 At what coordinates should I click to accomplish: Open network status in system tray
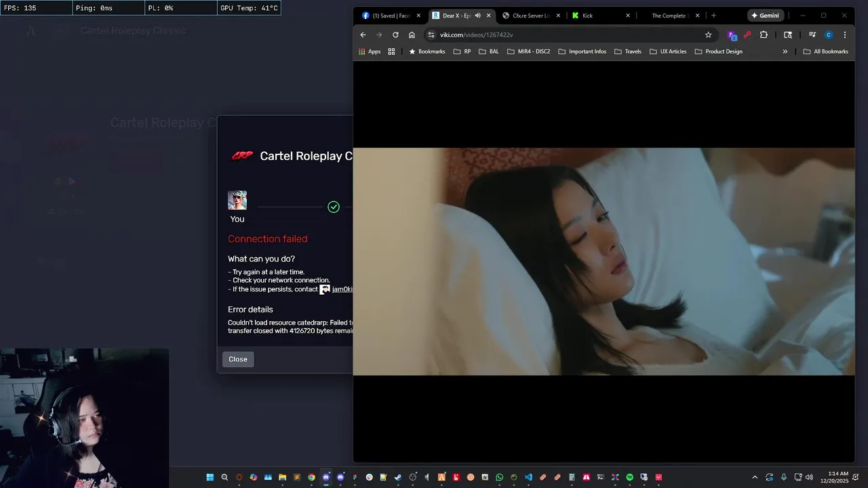point(798,477)
